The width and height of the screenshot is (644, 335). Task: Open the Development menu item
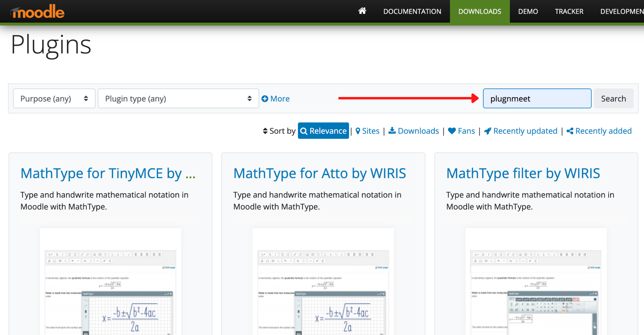click(x=621, y=11)
